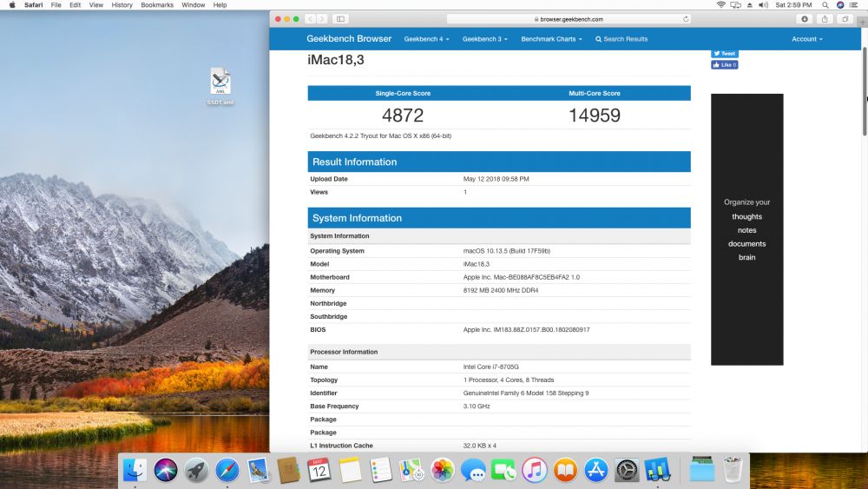Open display mirroring menu bar icon

736,5
